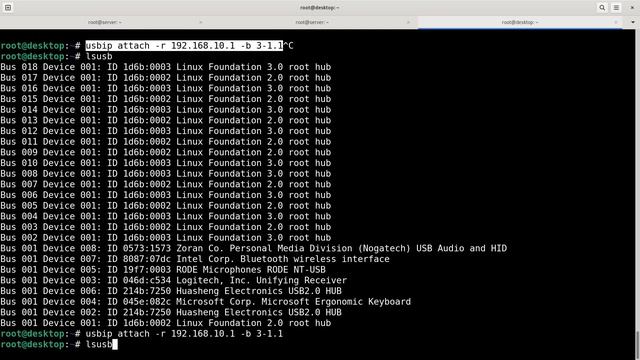This screenshot has width=640, height=360.
Task: Click the first lsusb command line
Action: pos(56,56)
